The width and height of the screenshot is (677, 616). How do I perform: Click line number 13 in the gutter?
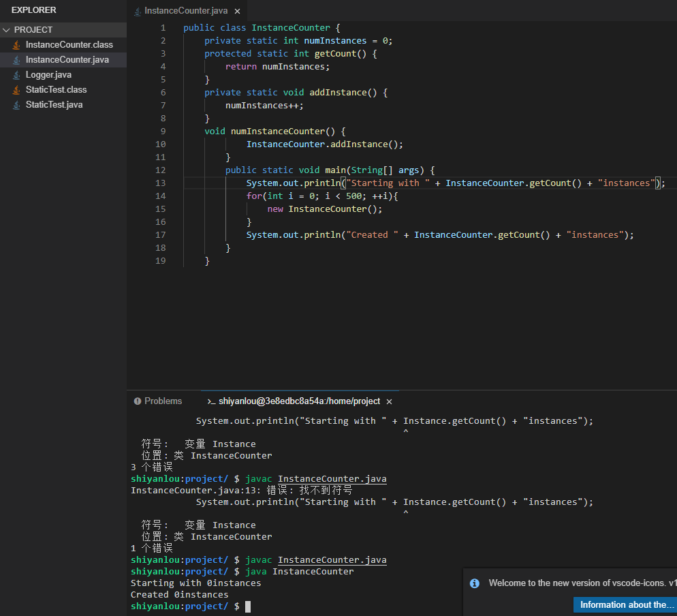coord(161,183)
